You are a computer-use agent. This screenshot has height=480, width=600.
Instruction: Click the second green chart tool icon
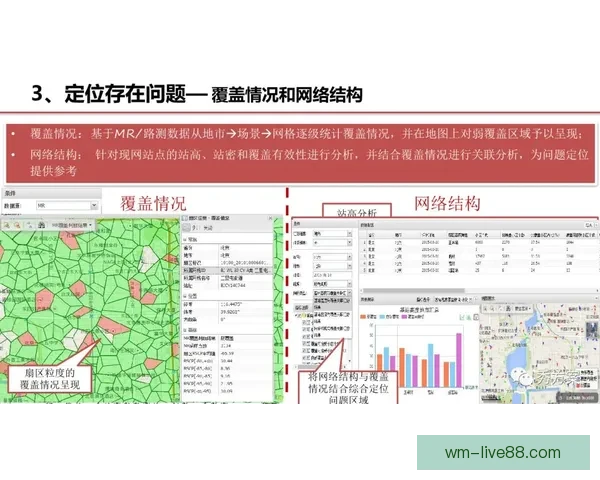[469, 317]
